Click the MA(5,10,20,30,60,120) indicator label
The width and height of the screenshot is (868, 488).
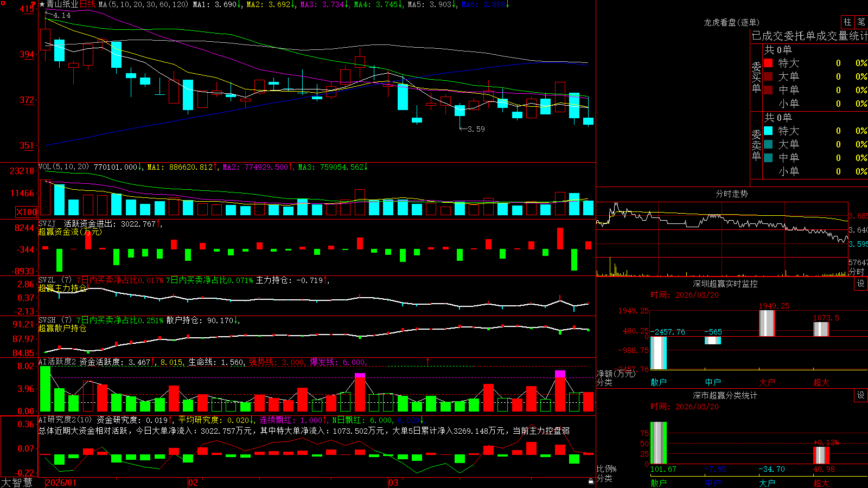tap(143, 4)
